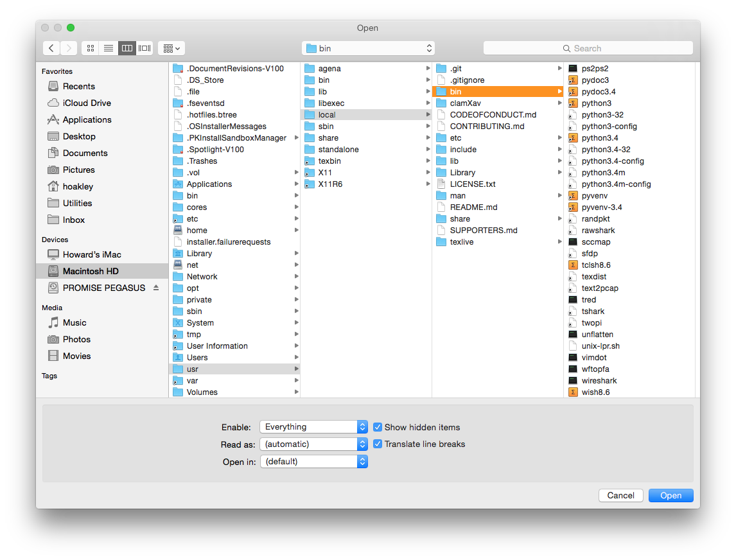Select the python3.4 script file
The image size is (736, 560).
pos(599,137)
